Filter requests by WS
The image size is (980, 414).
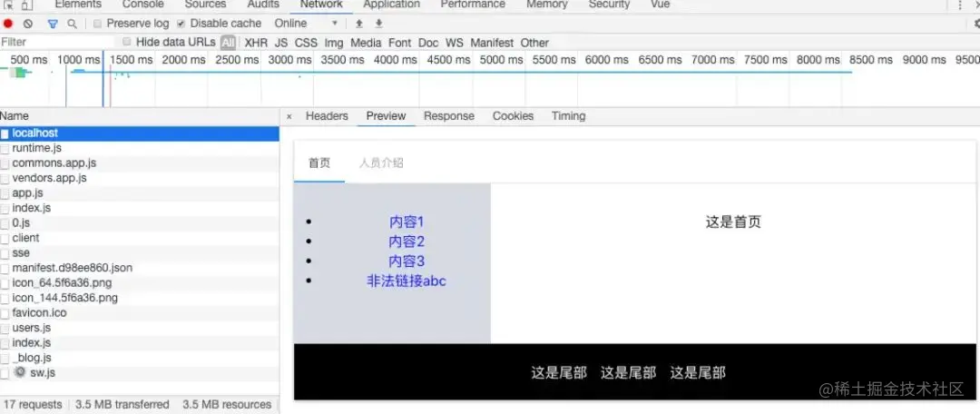[455, 43]
